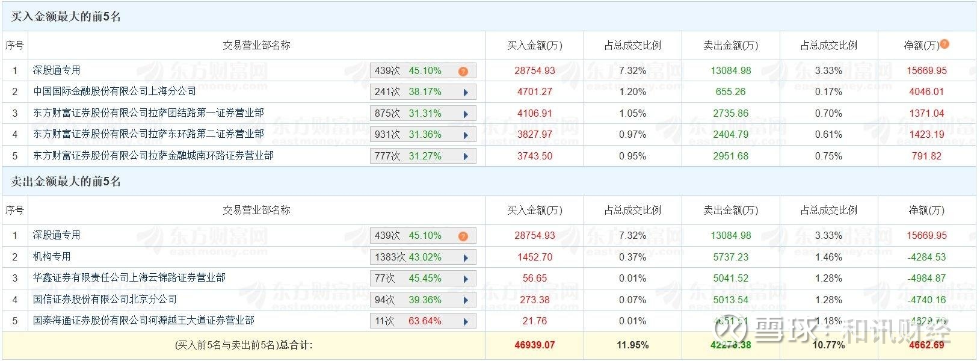Image resolution: width=980 pixels, height=361 pixels.
Task: Open 国泰海通证券河源越王大道营业部 link
Action: point(143,321)
